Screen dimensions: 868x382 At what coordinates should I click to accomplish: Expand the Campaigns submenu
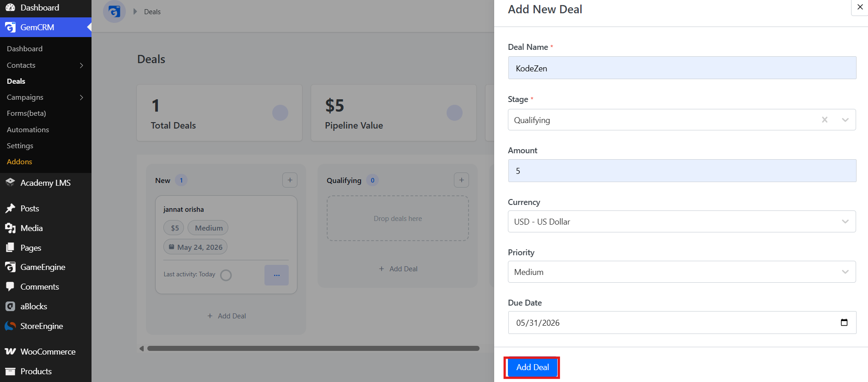coord(81,97)
